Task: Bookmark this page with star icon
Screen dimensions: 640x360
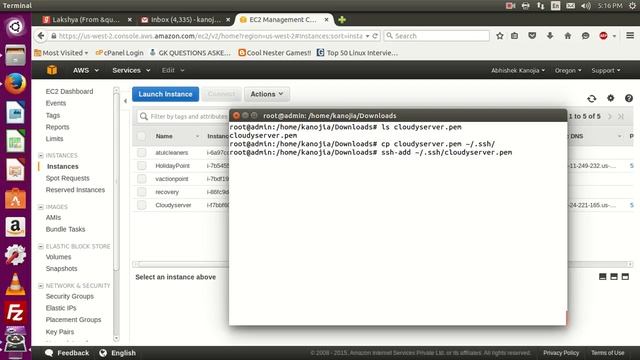Action: point(500,36)
